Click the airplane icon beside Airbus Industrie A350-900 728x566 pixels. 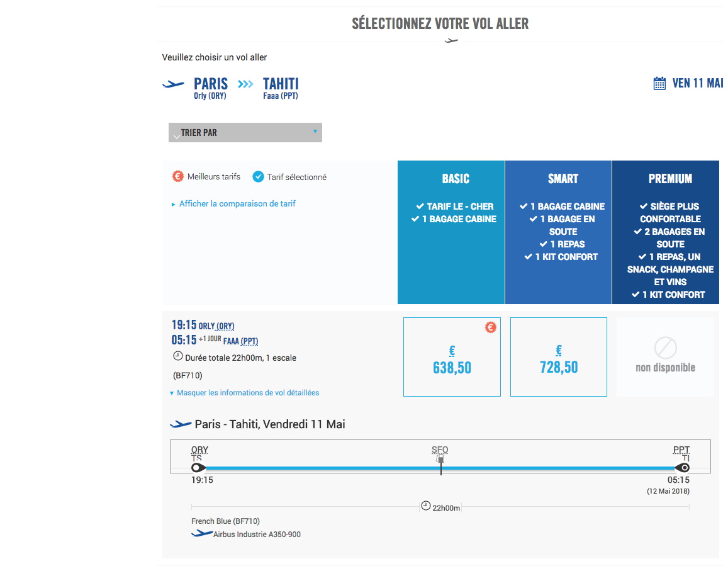click(202, 534)
